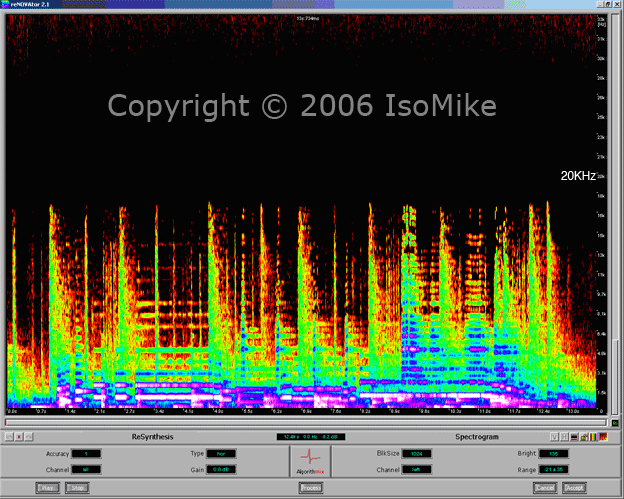
Task: Open the Accuracy value field
Action: [x=86, y=454]
